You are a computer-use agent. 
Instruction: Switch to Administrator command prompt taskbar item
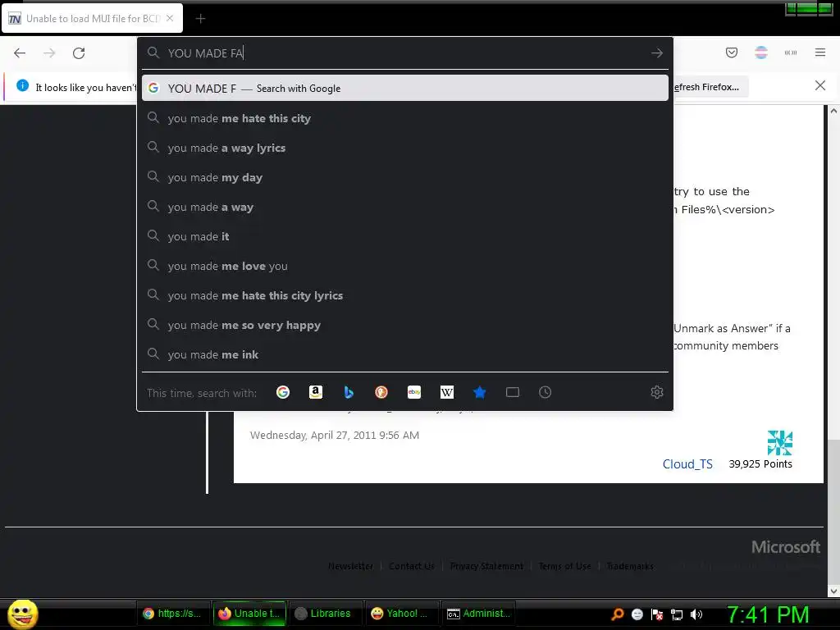click(x=479, y=614)
